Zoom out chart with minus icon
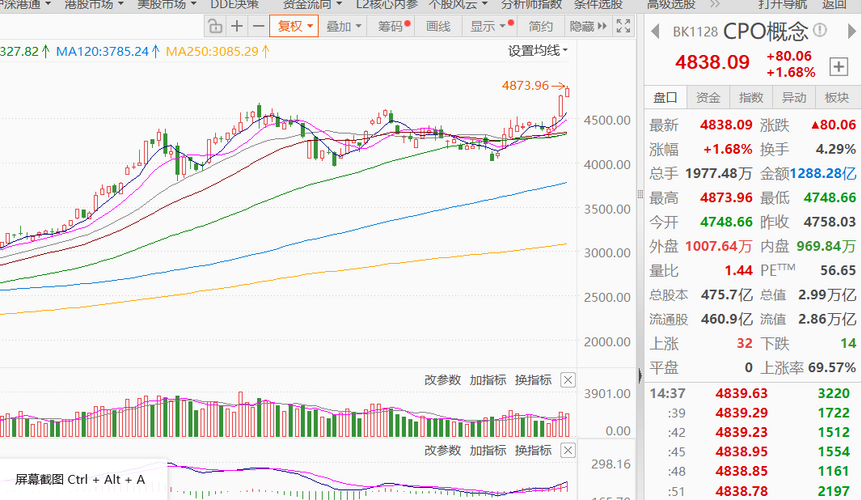This screenshot has height=500, width=862. click(x=258, y=27)
